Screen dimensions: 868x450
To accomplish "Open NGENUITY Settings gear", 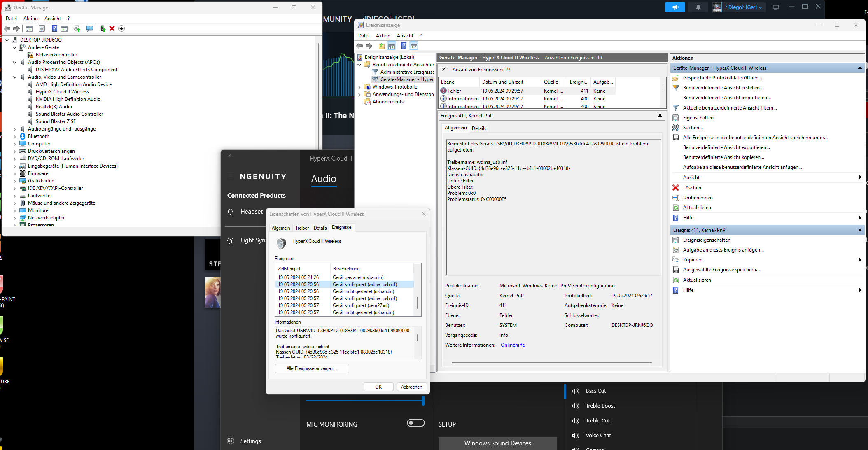I will (231, 441).
